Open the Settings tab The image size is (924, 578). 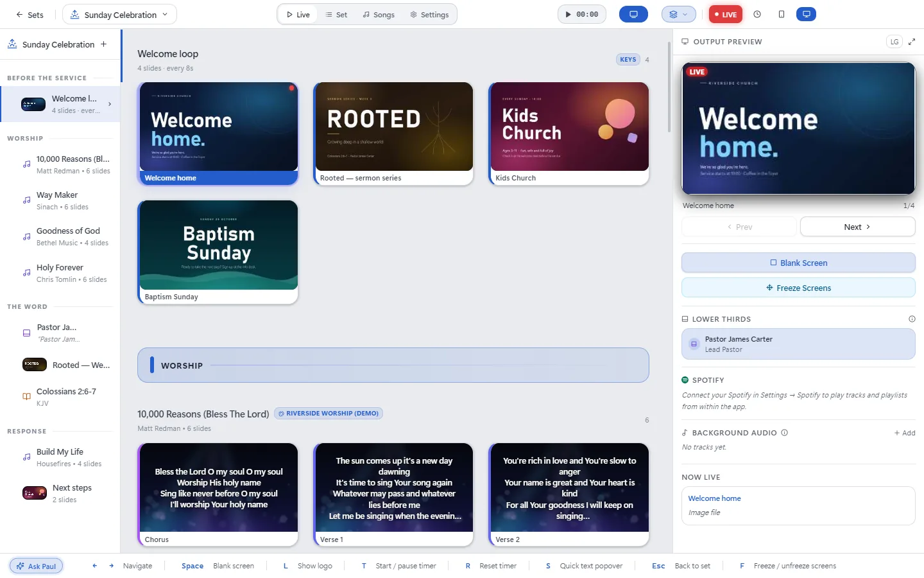[429, 15]
